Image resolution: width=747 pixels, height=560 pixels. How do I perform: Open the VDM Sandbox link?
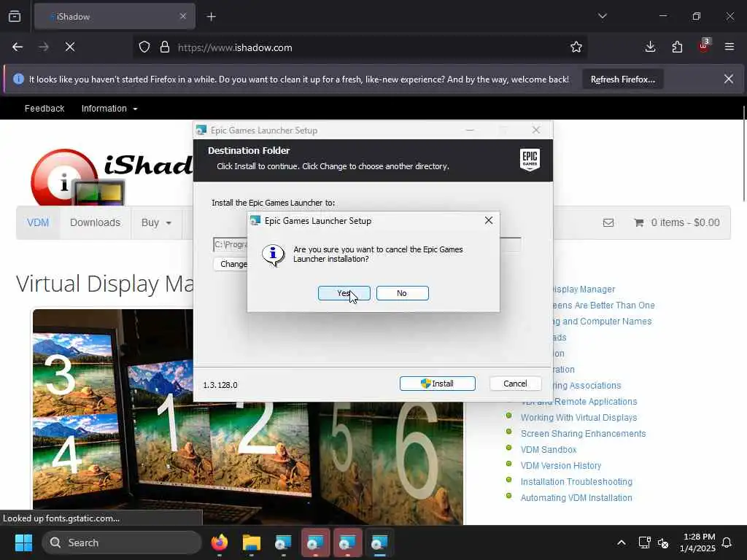click(x=549, y=449)
